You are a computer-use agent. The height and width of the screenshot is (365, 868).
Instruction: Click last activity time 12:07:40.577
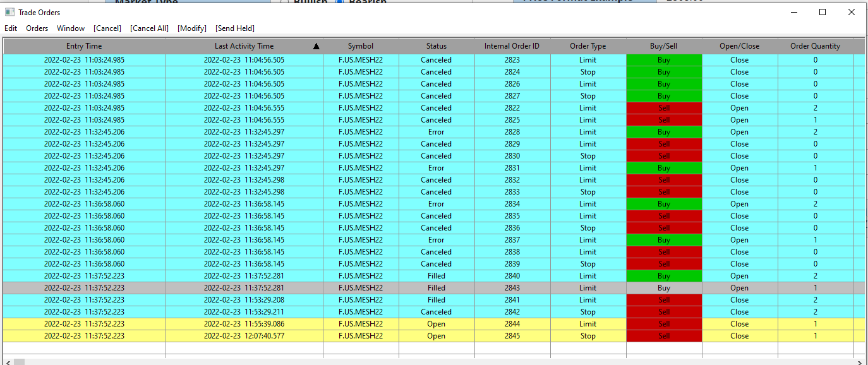click(244, 336)
